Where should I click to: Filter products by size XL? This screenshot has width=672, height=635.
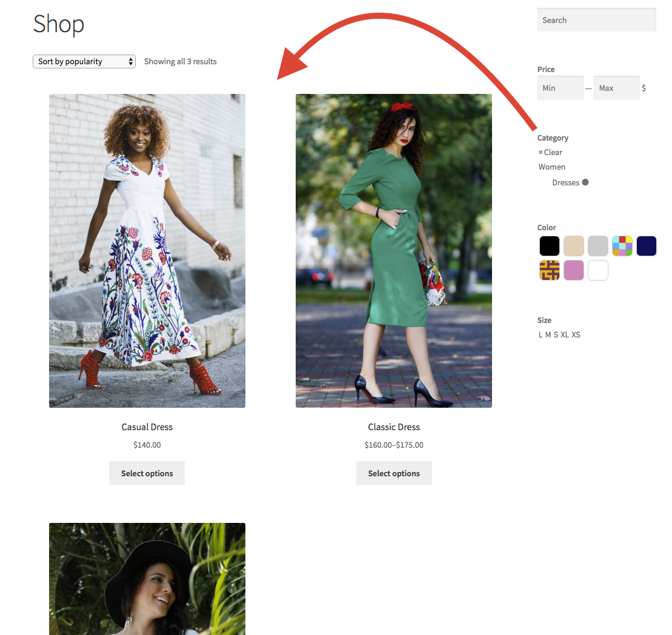[565, 334]
